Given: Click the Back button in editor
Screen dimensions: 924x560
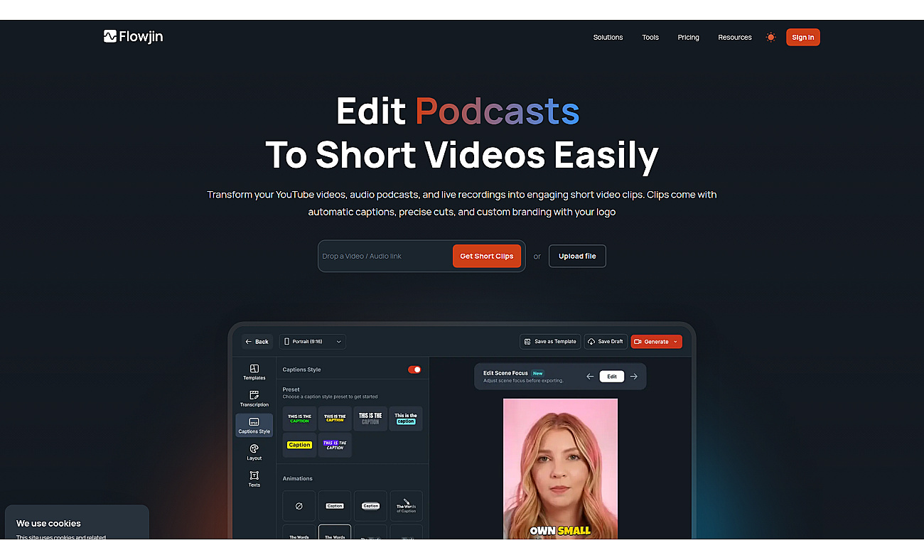Looking at the screenshot, I should pos(257,342).
